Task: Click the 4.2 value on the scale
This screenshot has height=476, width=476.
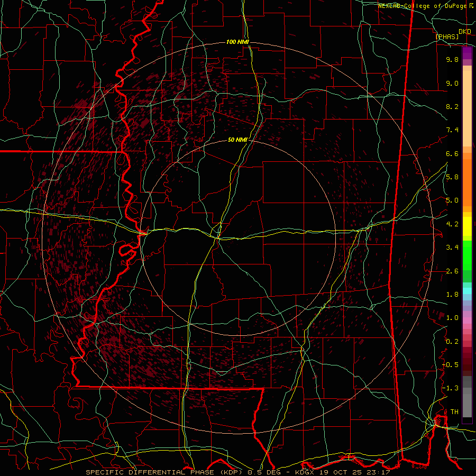Action: click(x=452, y=224)
